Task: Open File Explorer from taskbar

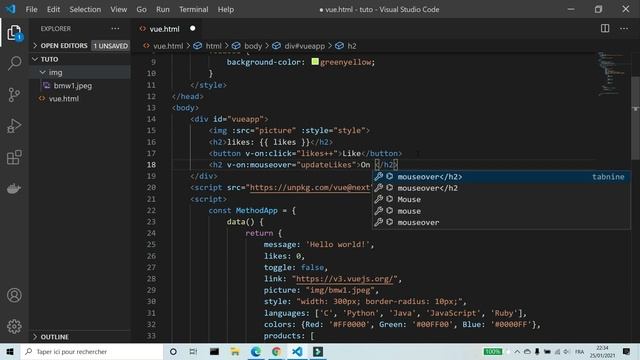Action: tap(235, 351)
